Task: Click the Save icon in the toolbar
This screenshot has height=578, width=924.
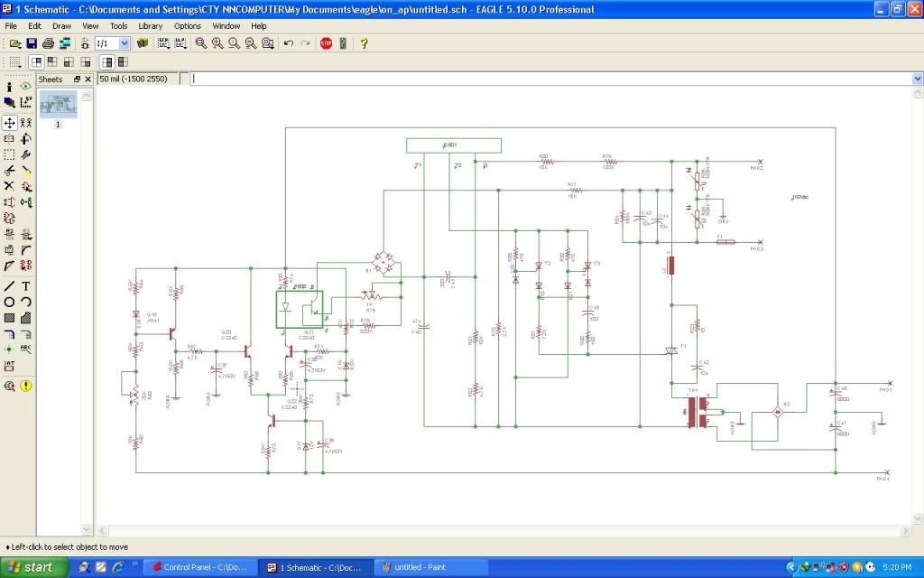Action: (32, 43)
